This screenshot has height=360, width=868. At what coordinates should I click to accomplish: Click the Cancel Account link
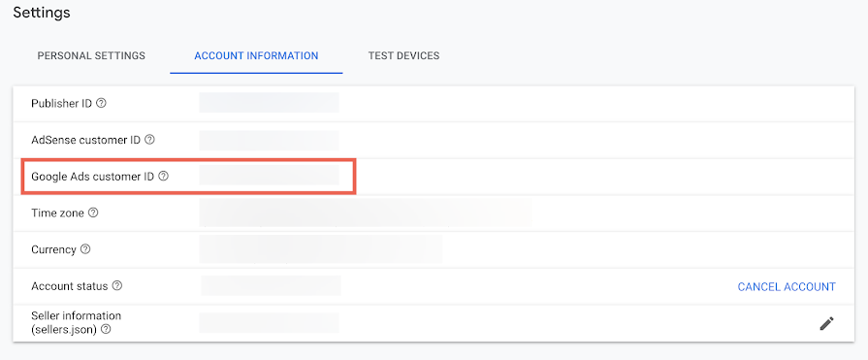(787, 287)
